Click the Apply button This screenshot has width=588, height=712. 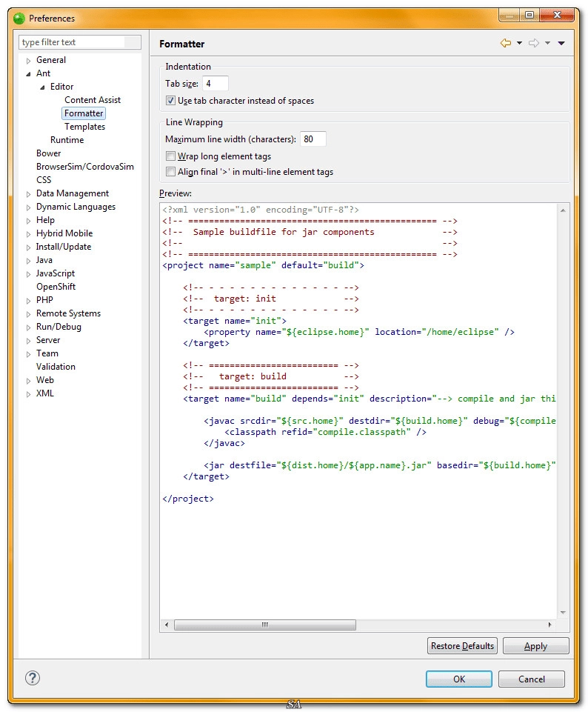click(x=536, y=646)
